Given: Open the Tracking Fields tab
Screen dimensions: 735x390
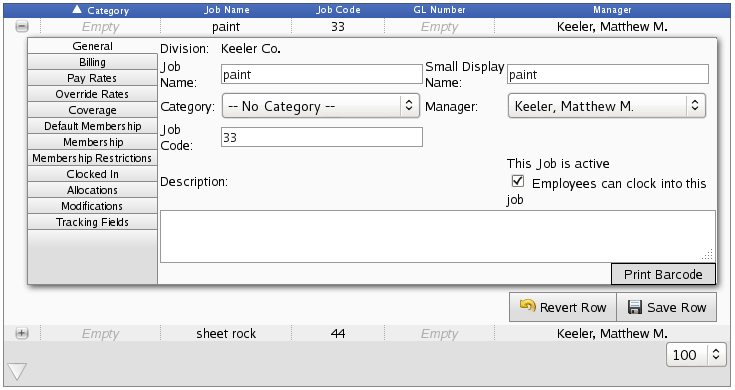Looking at the screenshot, I should (92, 221).
